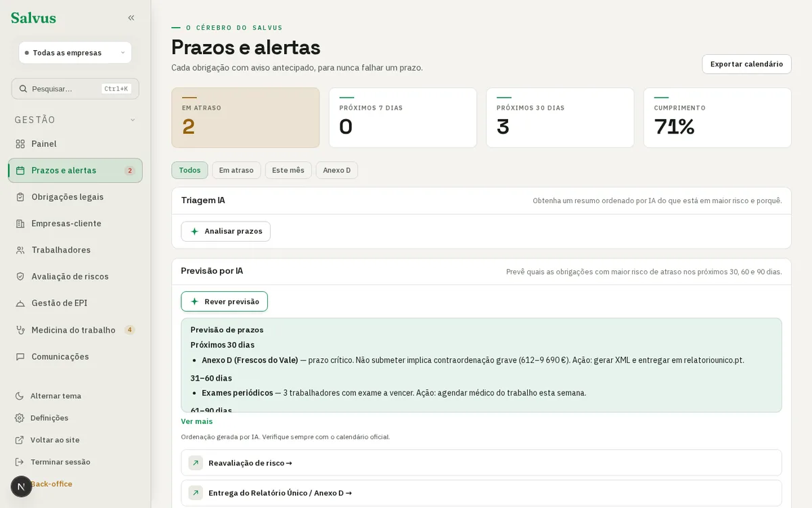Image resolution: width=812 pixels, height=508 pixels.
Task: Click the Painel grid icon
Action: (x=20, y=144)
